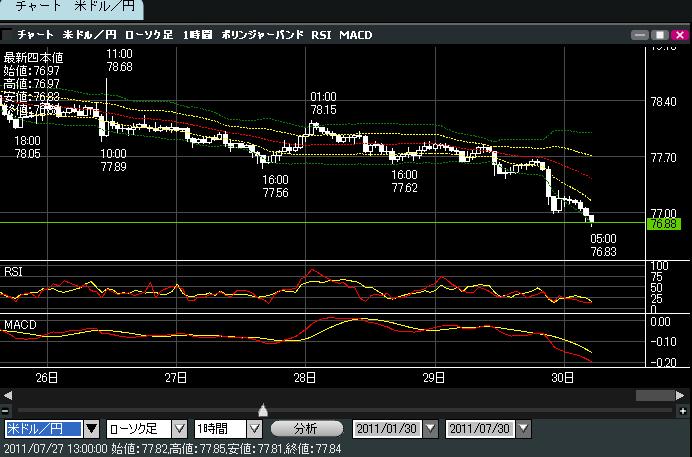Open the 米ドル/円 currency pair dropdown
Viewport: 692px width, 457px height.
[x=92, y=429]
